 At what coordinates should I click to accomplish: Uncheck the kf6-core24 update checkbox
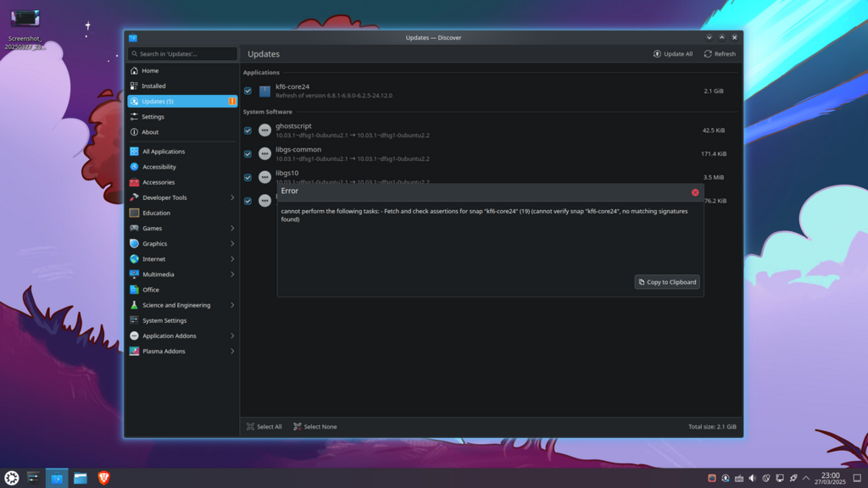click(248, 91)
